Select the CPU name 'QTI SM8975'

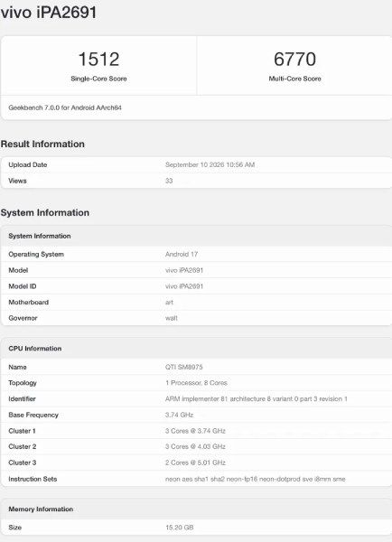[184, 367]
